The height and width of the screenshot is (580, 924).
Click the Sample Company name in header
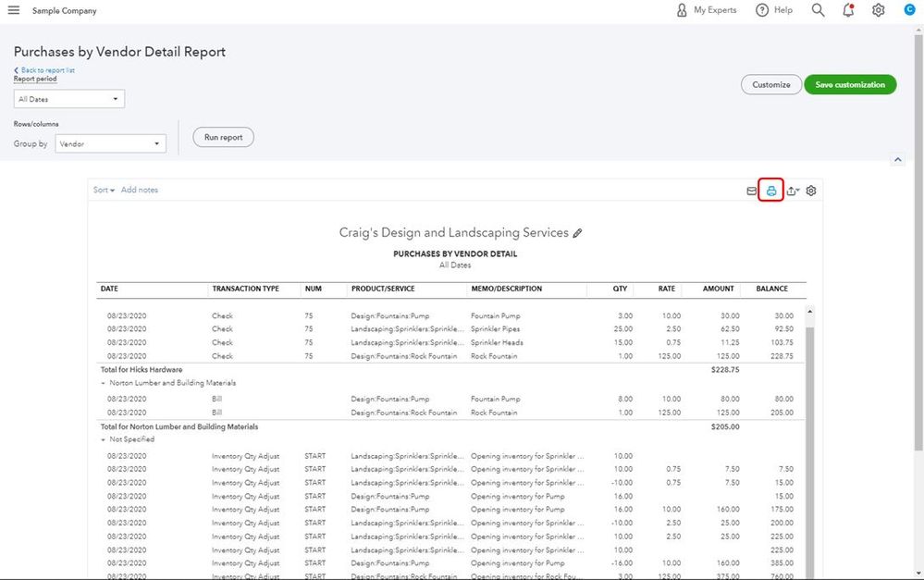(x=64, y=10)
